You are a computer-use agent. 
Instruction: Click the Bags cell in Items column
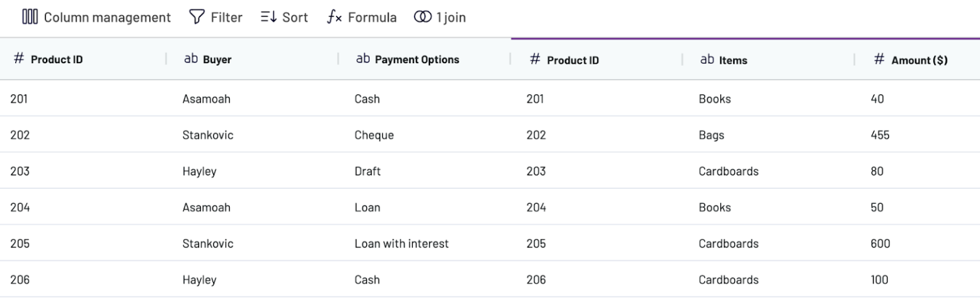(711, 135)
